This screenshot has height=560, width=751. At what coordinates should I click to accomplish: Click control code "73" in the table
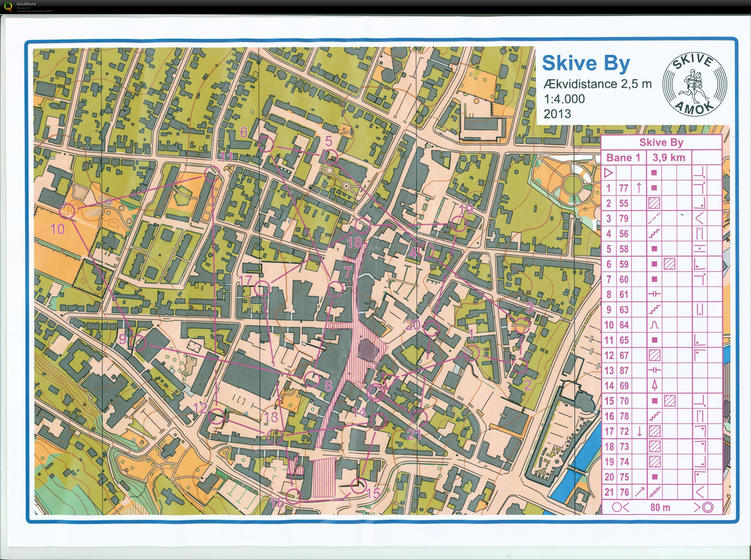coord(623,446)
